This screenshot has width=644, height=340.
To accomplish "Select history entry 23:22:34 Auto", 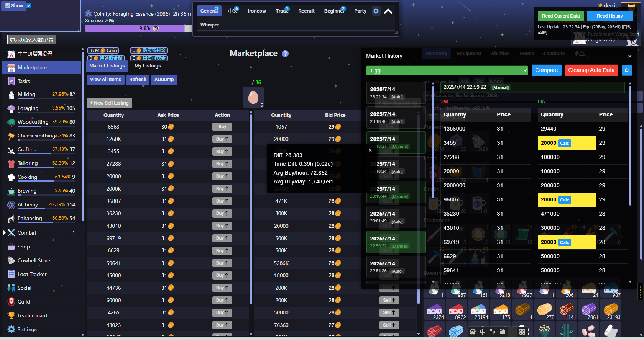I will (396, 93).
